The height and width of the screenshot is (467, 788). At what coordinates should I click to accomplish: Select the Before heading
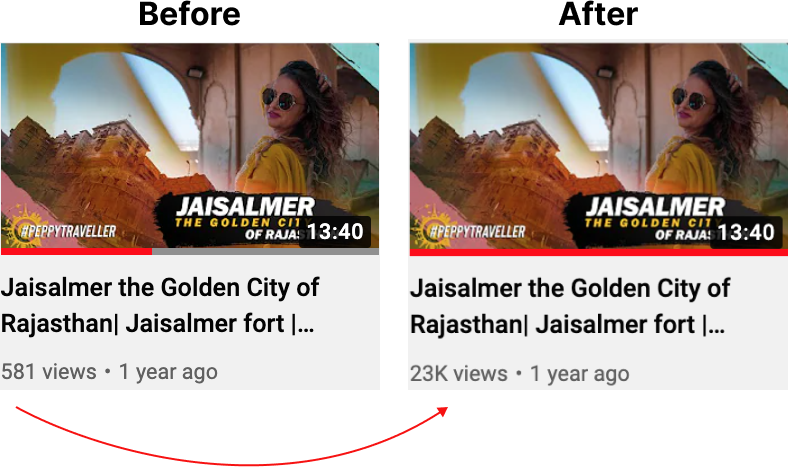coord(189,14)
